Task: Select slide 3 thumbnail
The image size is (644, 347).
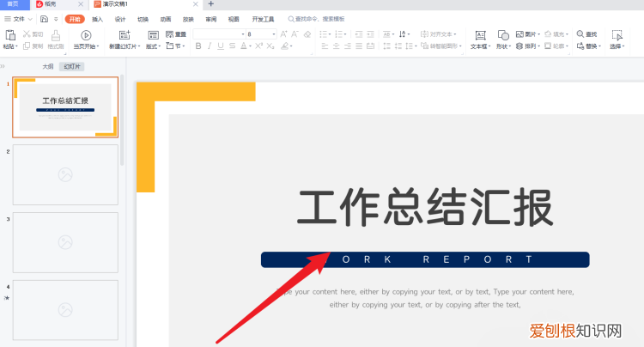Action: coord(65,242)
